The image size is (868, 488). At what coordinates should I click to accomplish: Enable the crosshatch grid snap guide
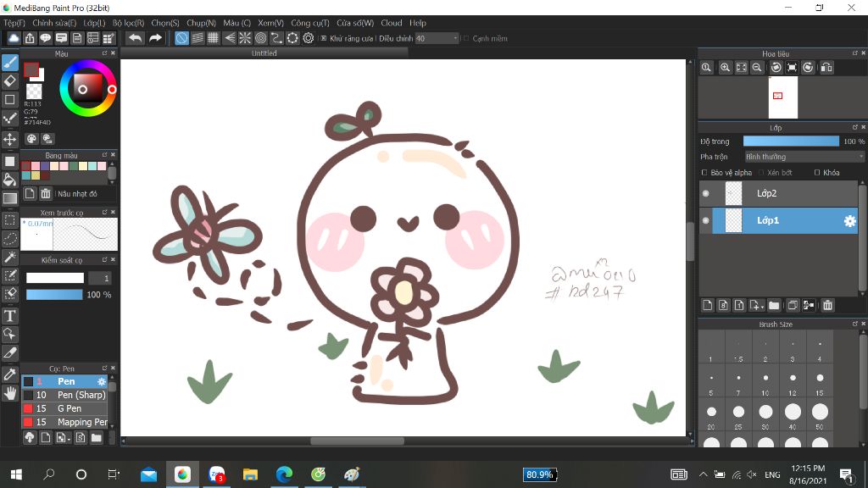pos(213,38)
